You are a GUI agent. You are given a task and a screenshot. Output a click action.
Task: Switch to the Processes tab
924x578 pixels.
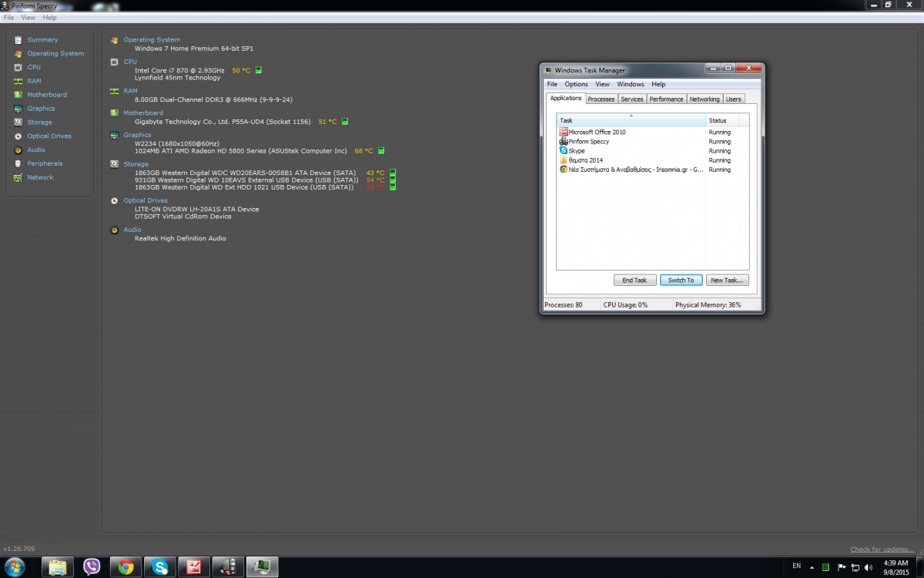coord(601,99)
